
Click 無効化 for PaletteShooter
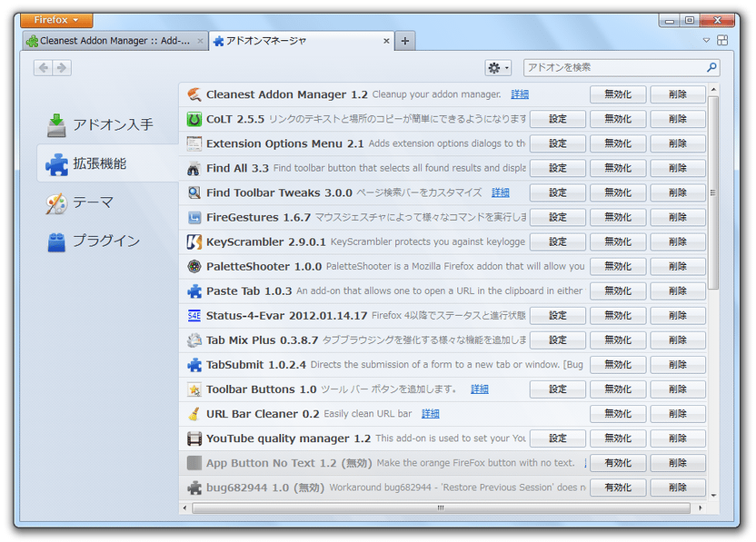(x=618, y=266)
